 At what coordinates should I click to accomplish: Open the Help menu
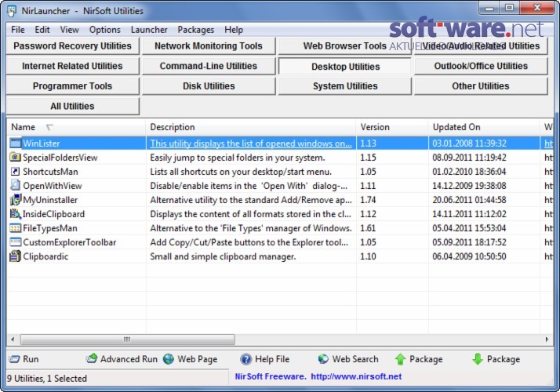[234, 30]
